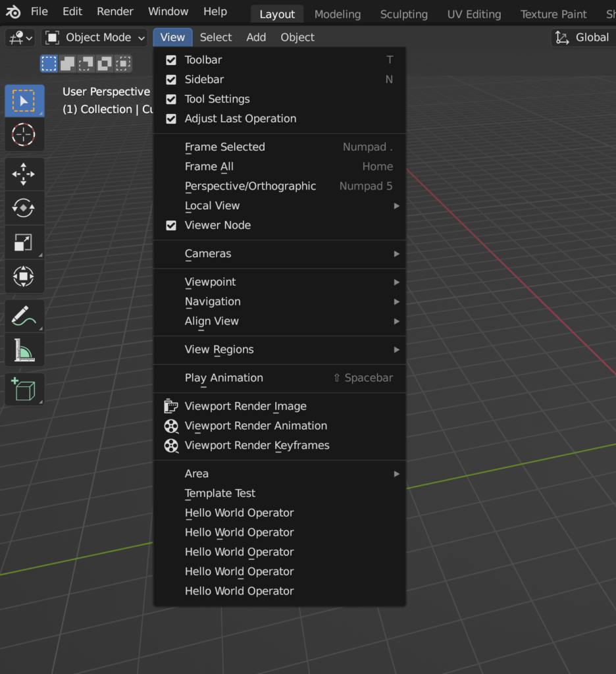The image size is (616, 674).
Task: Click the Blender logo icon
Action: tap(13, 12)
